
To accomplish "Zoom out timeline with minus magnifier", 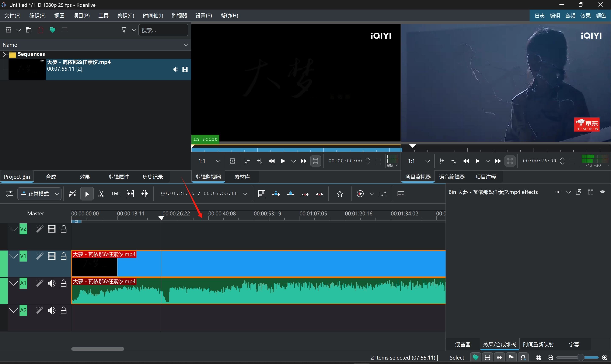I will tap(550, 358).
